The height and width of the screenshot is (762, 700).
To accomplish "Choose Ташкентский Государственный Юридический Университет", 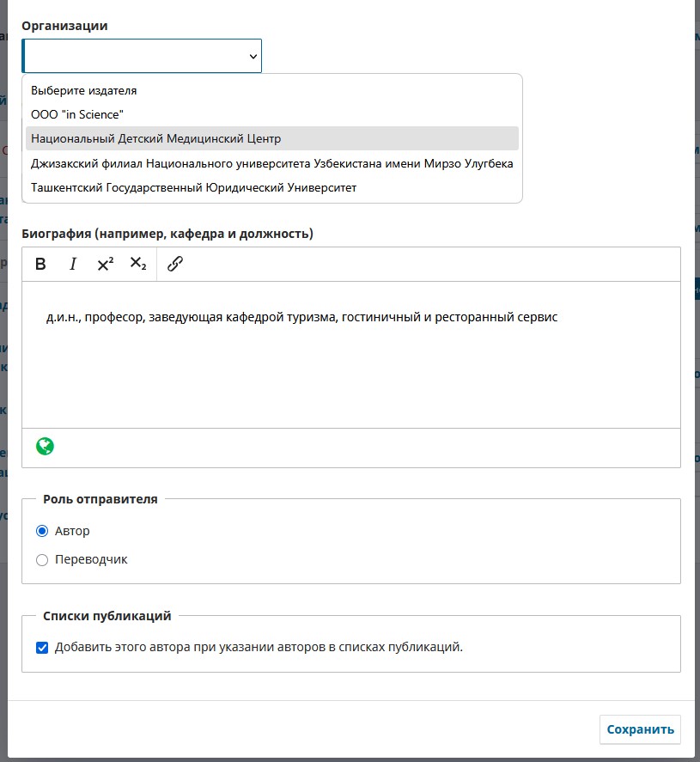I will pyautogui.click(x=193, y=187).
